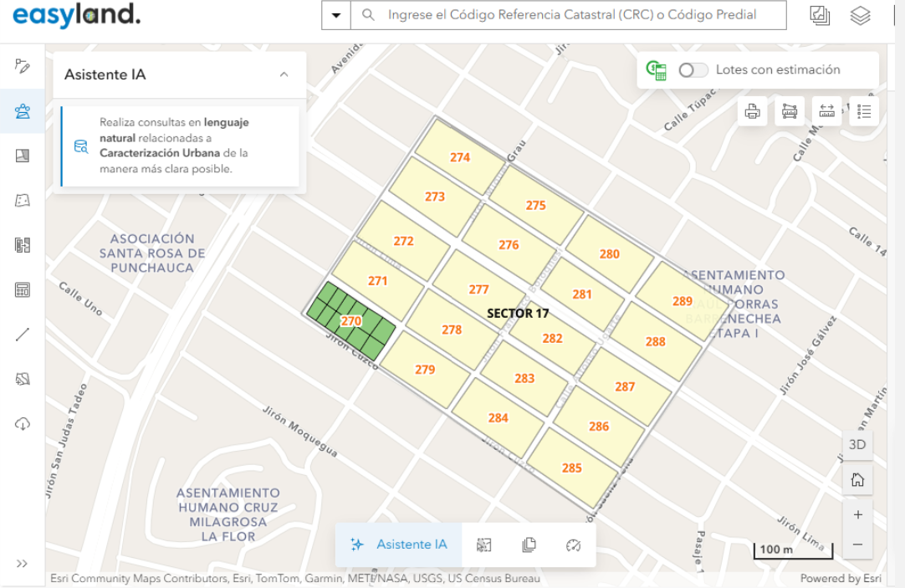
Task: Click the home extent button
Action: [x=857, y=480]
